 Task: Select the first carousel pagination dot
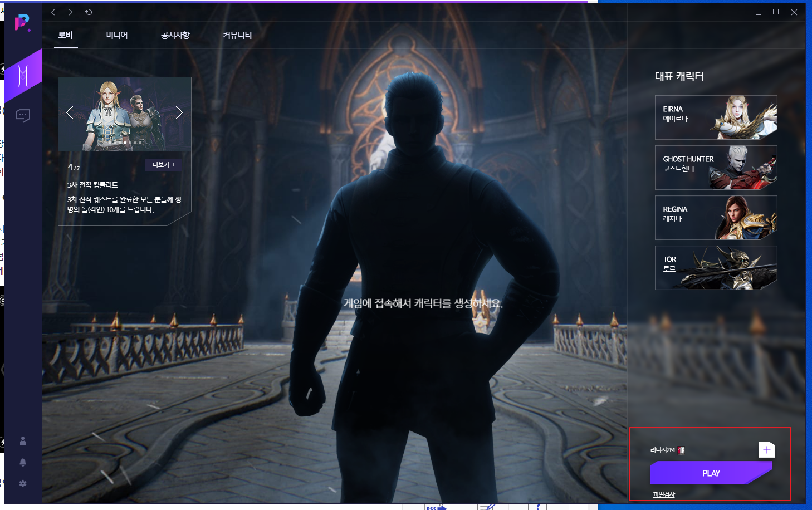point(110,143)
